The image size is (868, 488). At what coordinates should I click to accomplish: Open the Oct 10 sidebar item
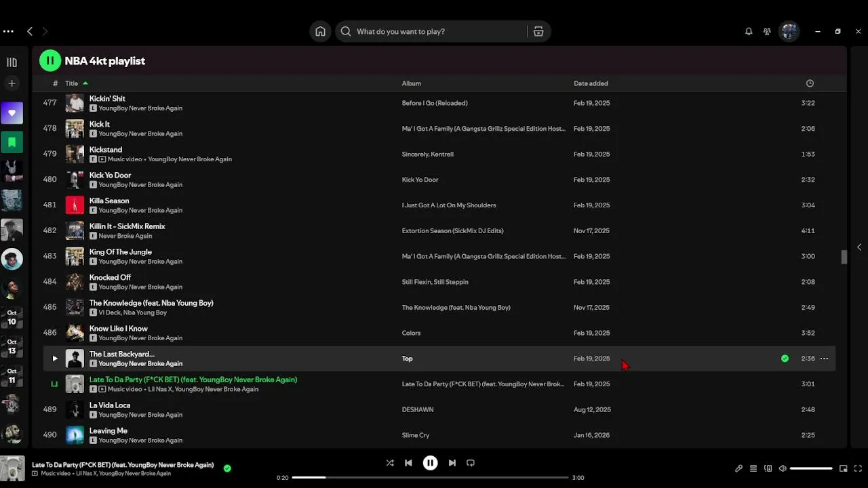coord(12,317)
